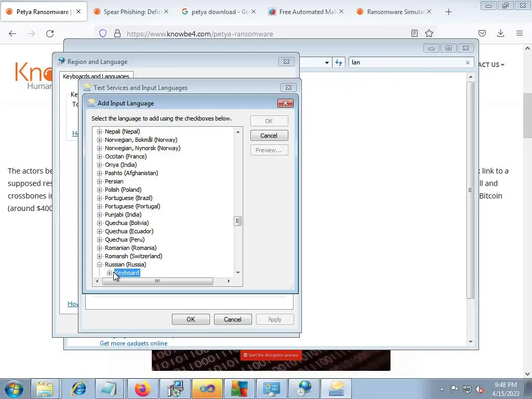Select Pashto (Afghanistan) in the list
Screen dimensions: 532x399
coord(131,173)
